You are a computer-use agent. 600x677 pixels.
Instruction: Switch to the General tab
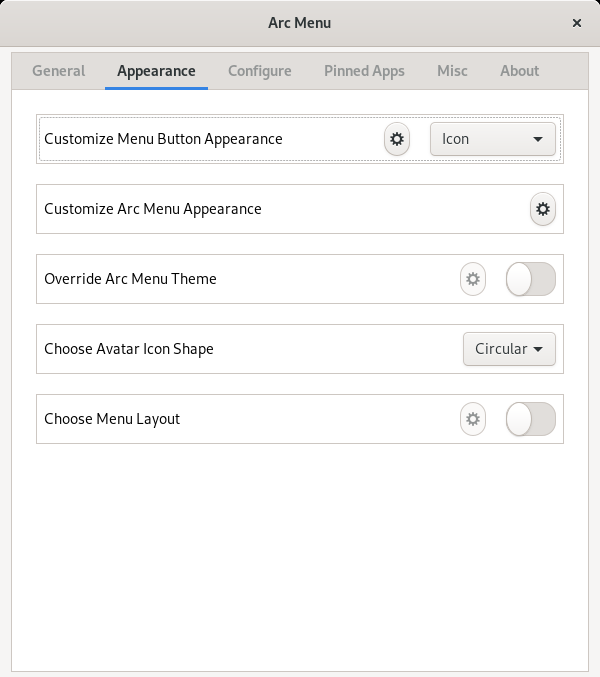click(59, 71)
